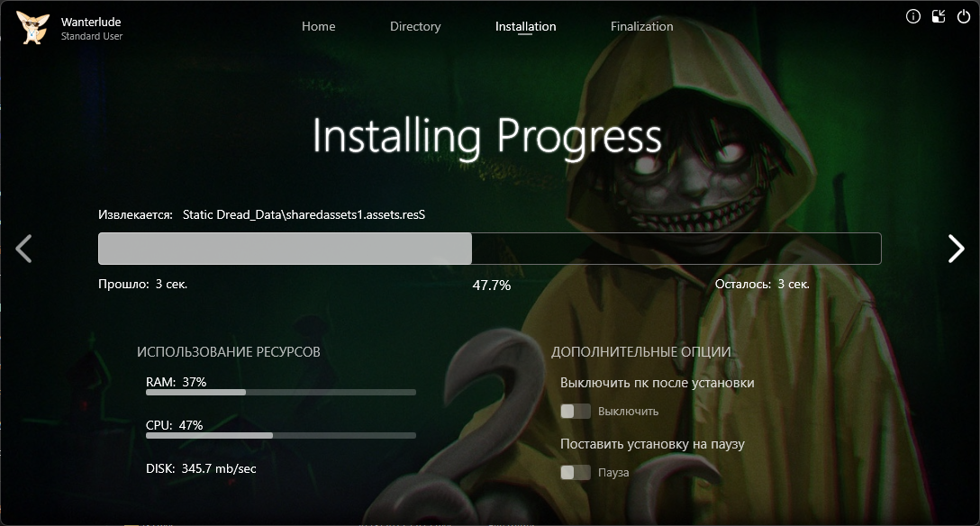This screenshot has height=526, width=980.
Task: Advance to next page with right arrow
Action: click(956, 249)
